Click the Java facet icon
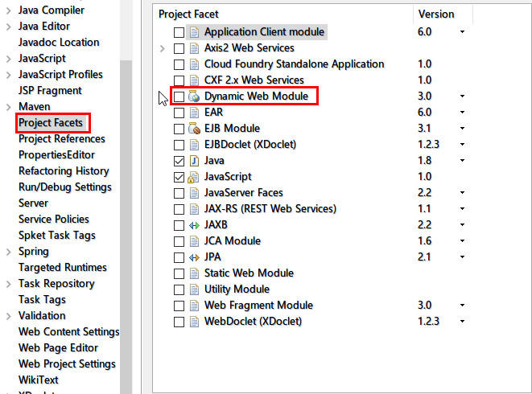 click(x=193, y=161)
